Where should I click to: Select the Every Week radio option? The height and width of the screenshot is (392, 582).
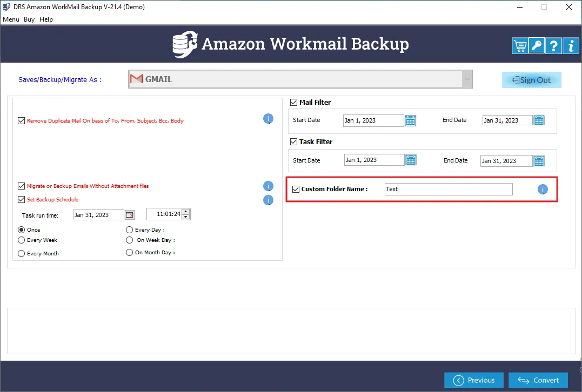point(22,240)
